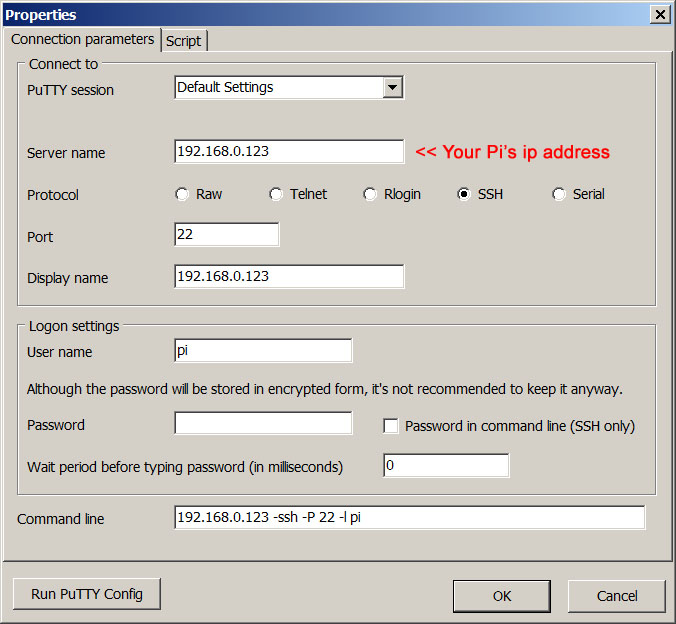Screen dimensions: 676x624
Task: Close the Properties dialog with X
Action: tap(660, 15)
